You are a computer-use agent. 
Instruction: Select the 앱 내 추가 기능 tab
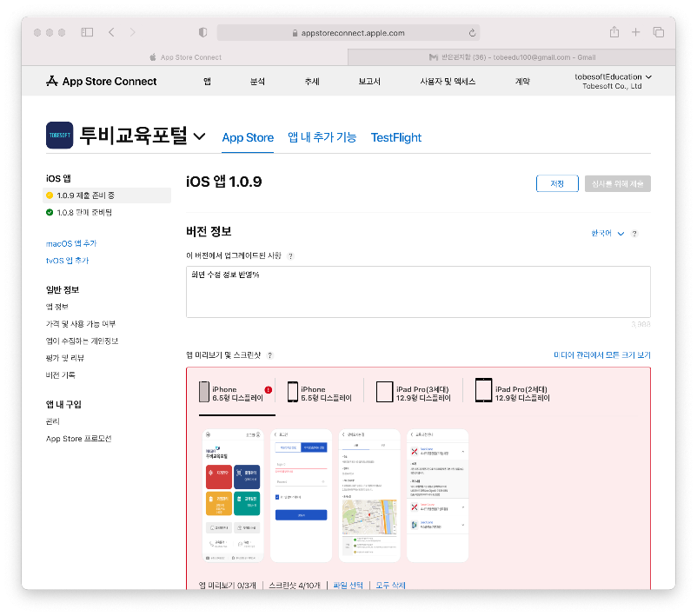click(322, 137)
